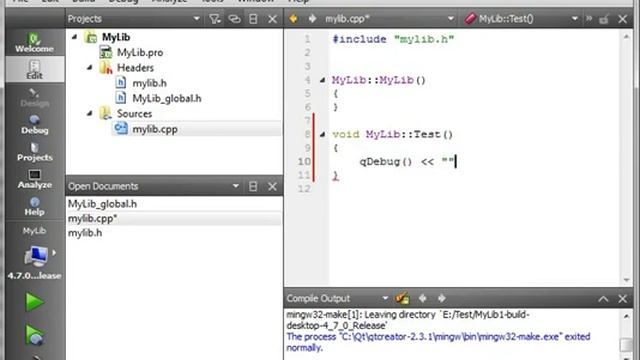The height and width of the screenshot is (360, 640).
Task: Open mylib.h in the project tree
Action: pyautogui.click(x=149, y=83)
